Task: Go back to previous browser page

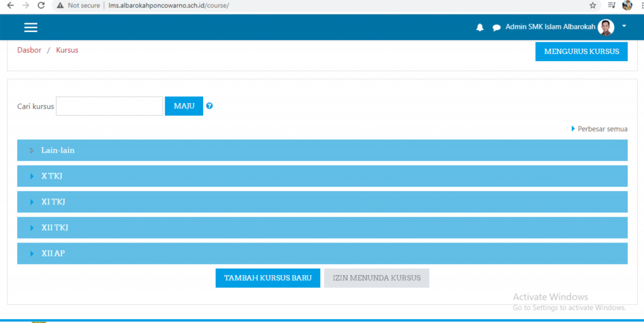Action: point(10,5)
